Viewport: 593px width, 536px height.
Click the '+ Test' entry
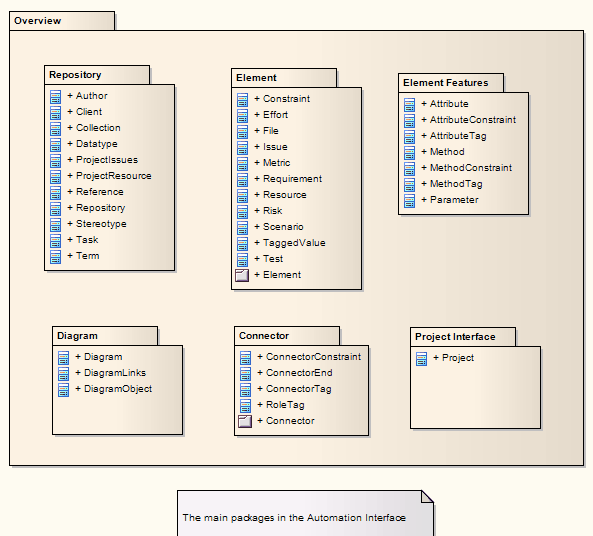[x=269, y=259]
